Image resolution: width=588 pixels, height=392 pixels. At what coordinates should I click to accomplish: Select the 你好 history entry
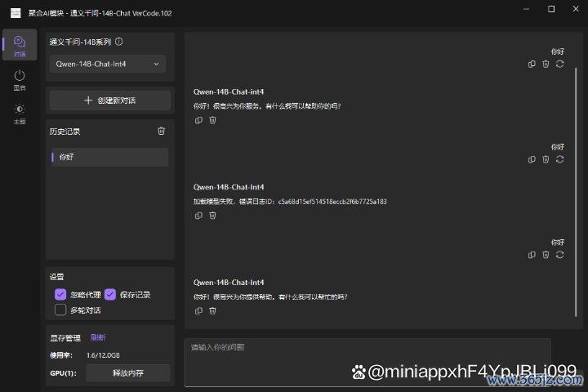pos(109,157)
